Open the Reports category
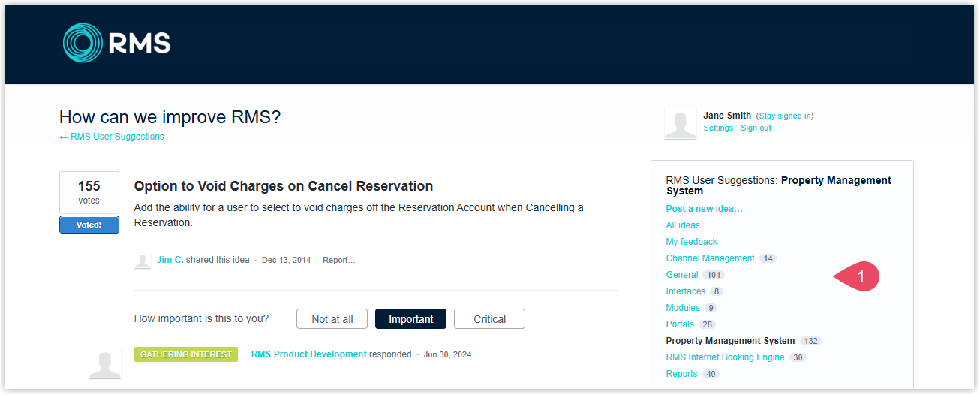980x395 pixels. (x=682, y=374)
